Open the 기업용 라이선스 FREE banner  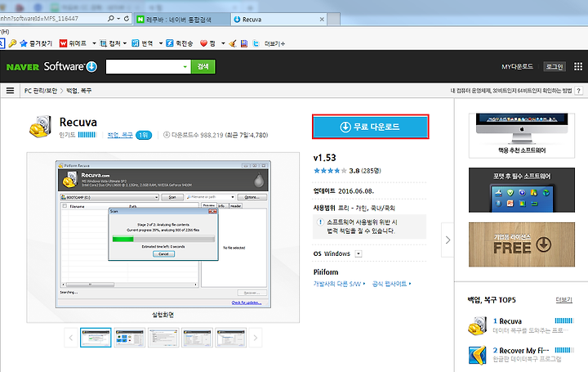(x=522, y=244)
